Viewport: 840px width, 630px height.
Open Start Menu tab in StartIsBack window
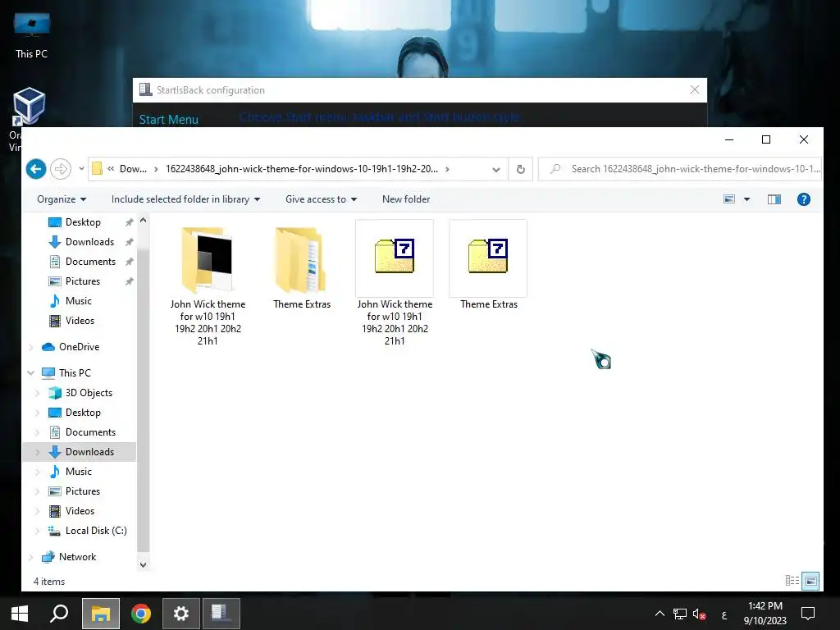pos(169,120)
